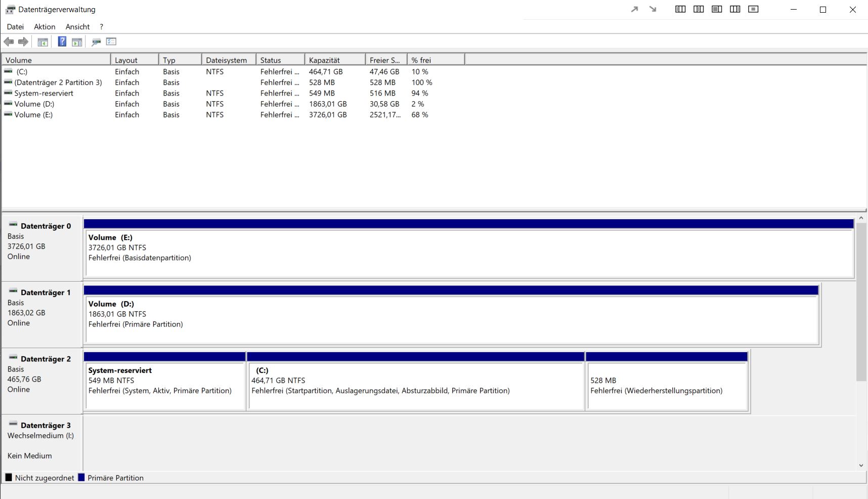868x499 pixels.
Task: Click the drive with magnifier toolbar icon
Action: pos(96,41)
